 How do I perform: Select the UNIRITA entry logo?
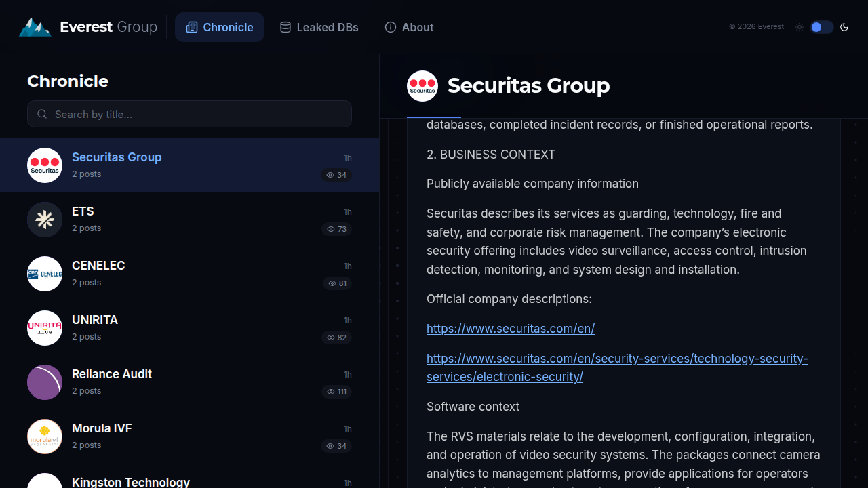pyautogui.click(x=45, y=328)
